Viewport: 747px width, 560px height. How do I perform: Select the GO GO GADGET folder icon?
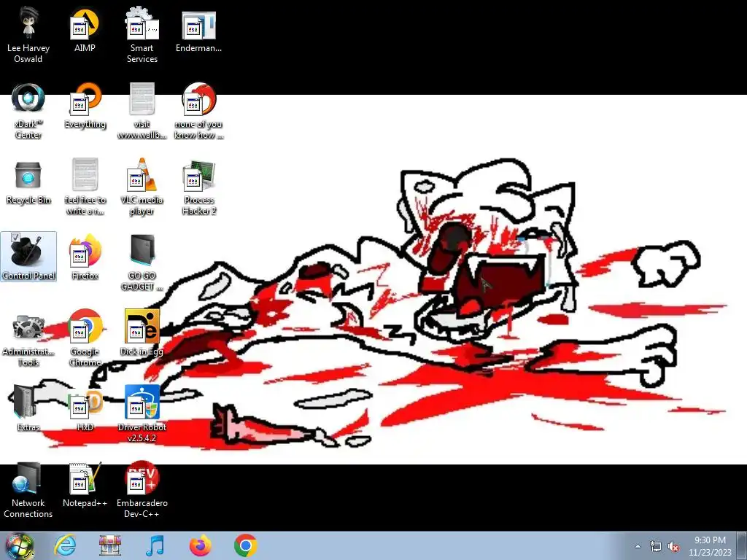click(142, 262)
